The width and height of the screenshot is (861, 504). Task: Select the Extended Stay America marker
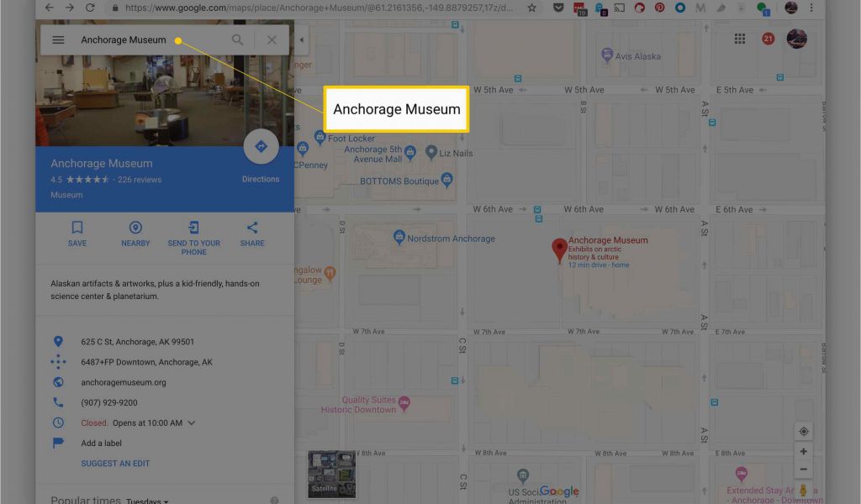pos(741,473)
